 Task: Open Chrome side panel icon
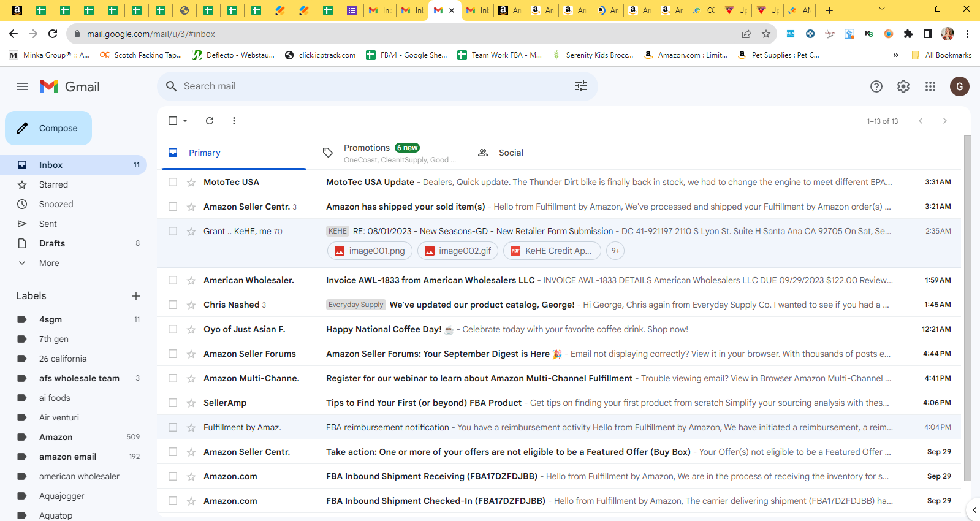point(928,34)
